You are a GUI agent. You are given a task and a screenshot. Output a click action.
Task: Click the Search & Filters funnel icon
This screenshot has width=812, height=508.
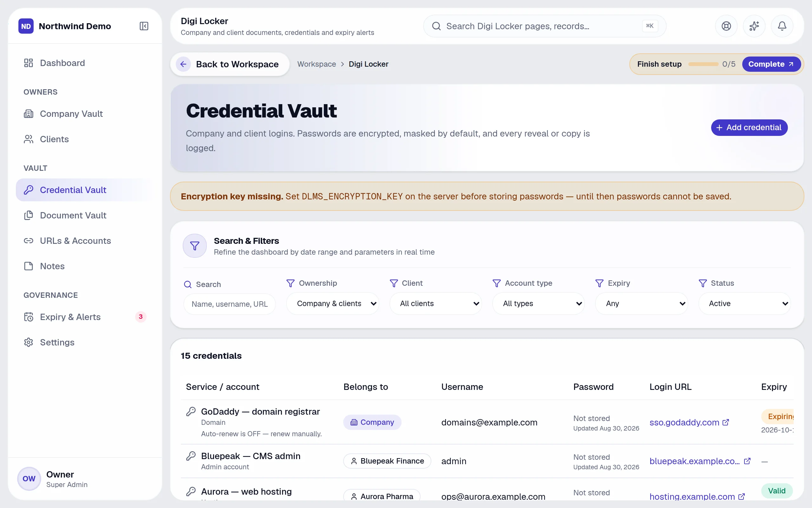coord(195,246)
